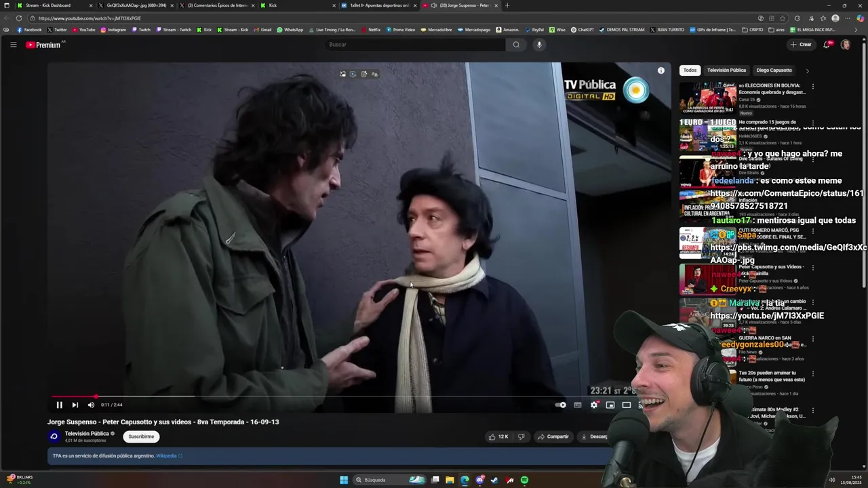868x488 pixels.
Task: Open the Netflix bookmark
Action: (370, 30)
